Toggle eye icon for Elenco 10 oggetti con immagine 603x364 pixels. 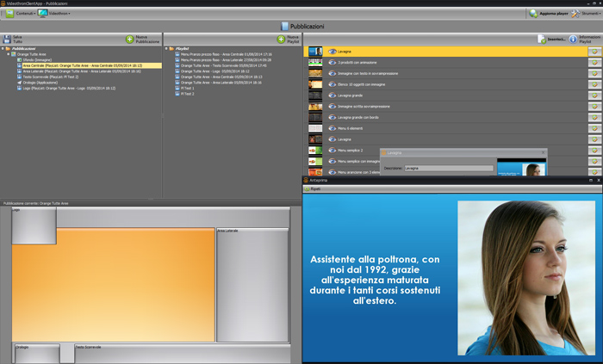333,85
